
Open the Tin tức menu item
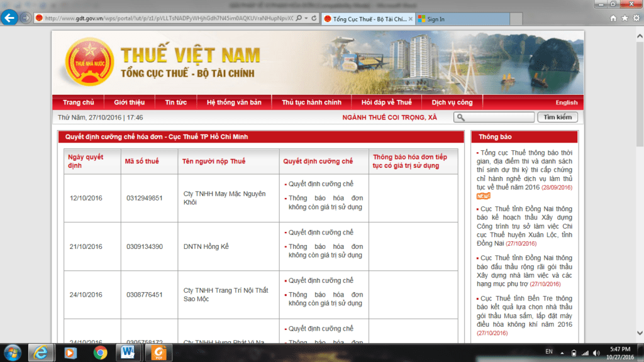click(x=176, y=102)
